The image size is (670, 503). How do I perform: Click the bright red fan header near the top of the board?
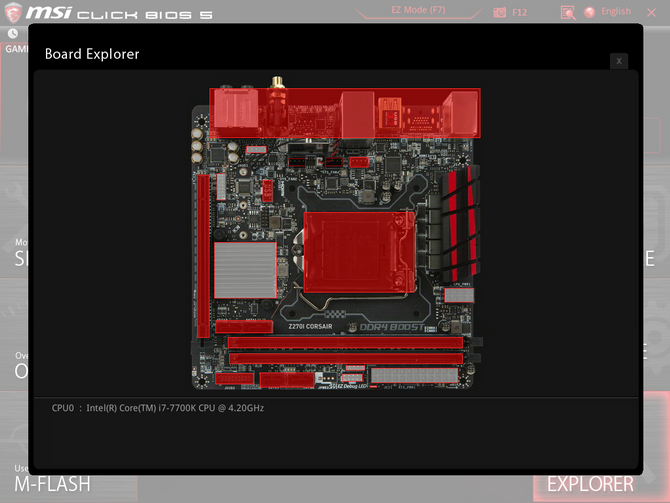click(359, 162)
